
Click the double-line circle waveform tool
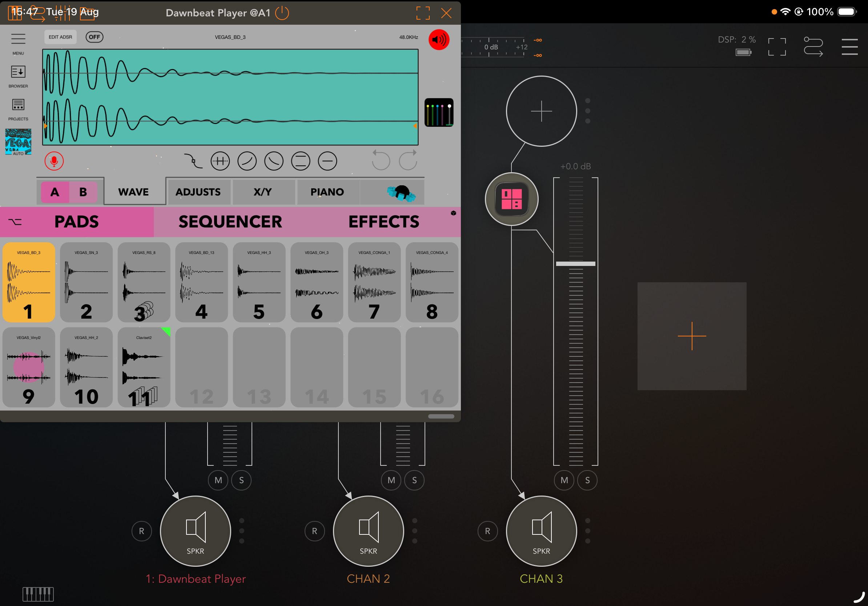(301, 161)
